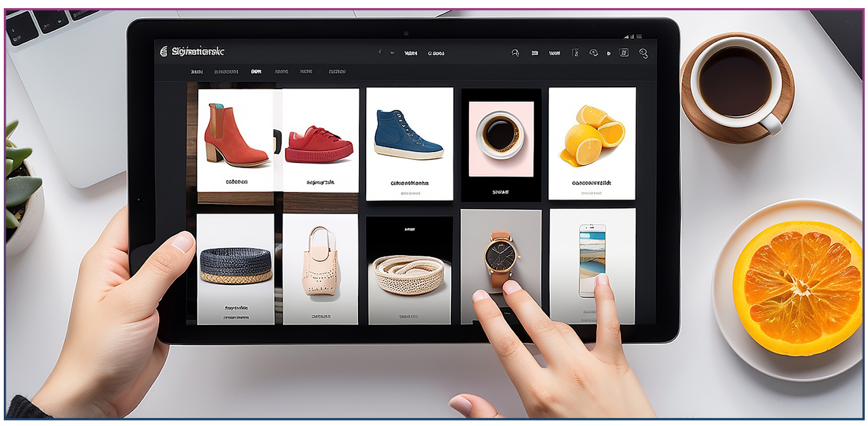Select the highlighted white navigation tab
This screenshot has height=426, width=868.
[x=256, y=72]
